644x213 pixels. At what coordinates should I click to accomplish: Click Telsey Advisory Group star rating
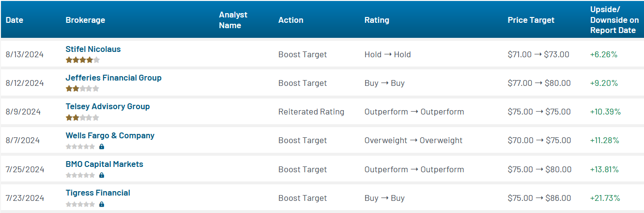(x=83, y=117)
